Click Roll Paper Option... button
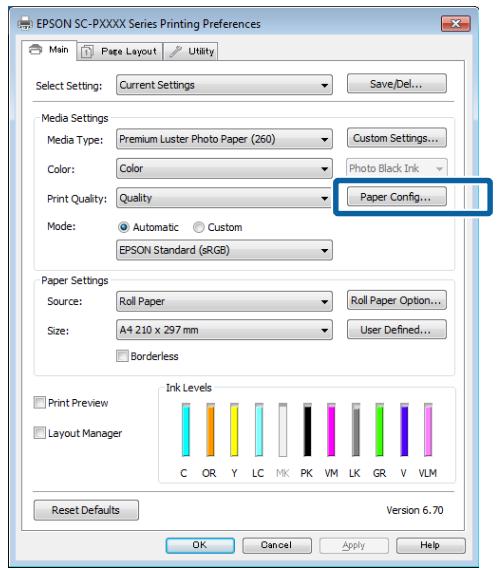This screenshot has height=570, width=498. 397,300
